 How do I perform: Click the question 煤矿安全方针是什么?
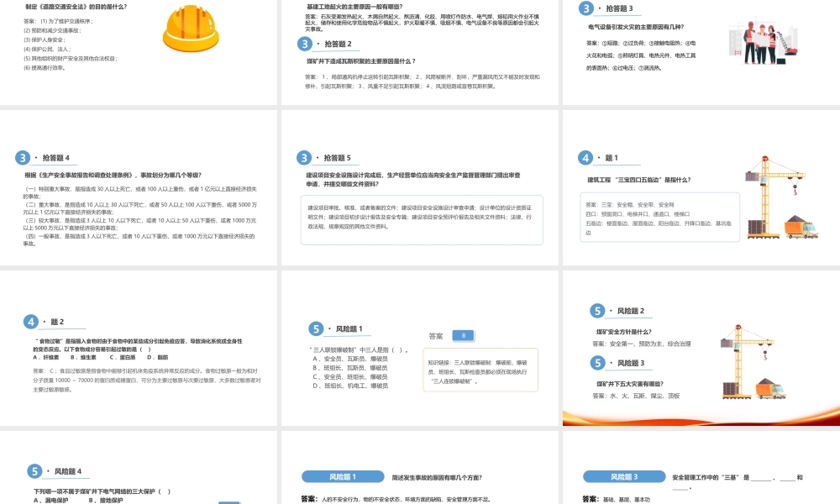pos(623,332)
